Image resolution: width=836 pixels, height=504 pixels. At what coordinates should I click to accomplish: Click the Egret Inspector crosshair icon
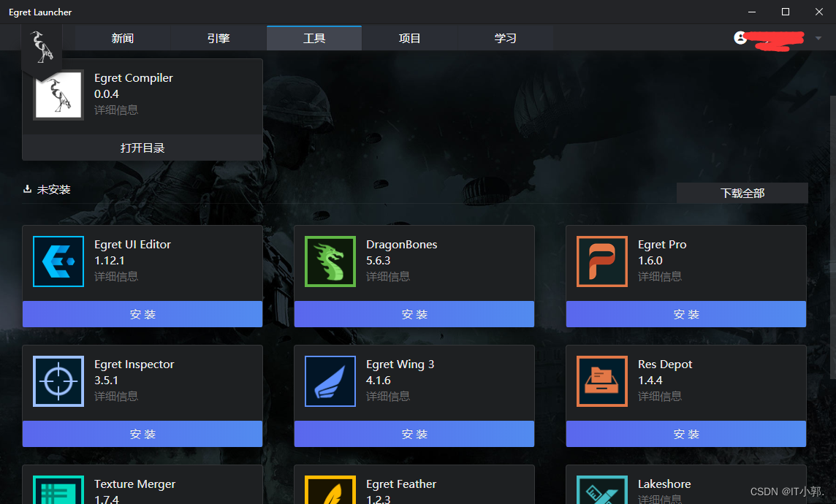tap(58, 381)
